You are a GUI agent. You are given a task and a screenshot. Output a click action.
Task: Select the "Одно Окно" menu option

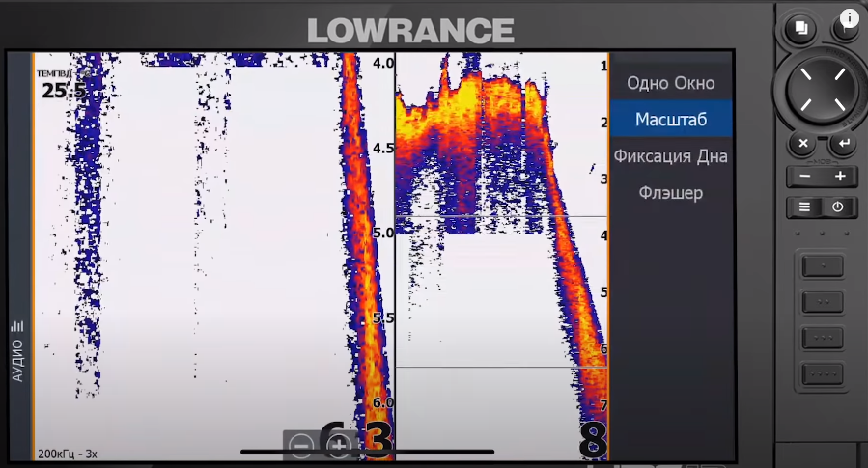click(670, 83)
